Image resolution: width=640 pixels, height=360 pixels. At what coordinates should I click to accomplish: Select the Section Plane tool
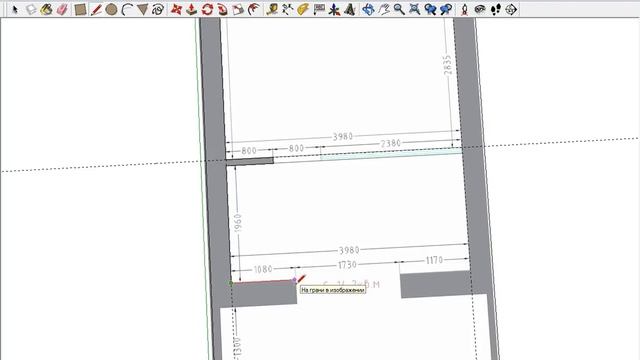click(x=511, y=9)
